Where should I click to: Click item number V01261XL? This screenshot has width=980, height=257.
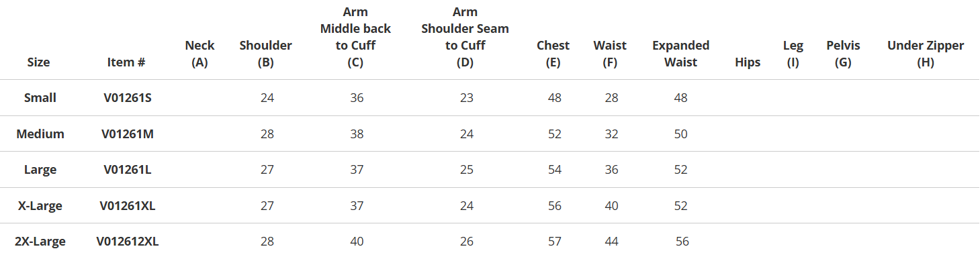[x=128, y=206]
